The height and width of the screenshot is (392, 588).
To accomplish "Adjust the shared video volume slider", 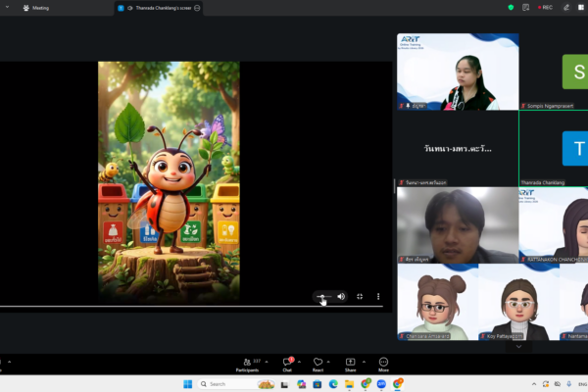I will tap(323, 297).
